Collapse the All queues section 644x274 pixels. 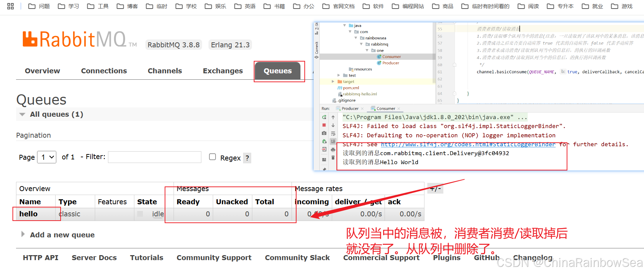click(x=22, y=115)
